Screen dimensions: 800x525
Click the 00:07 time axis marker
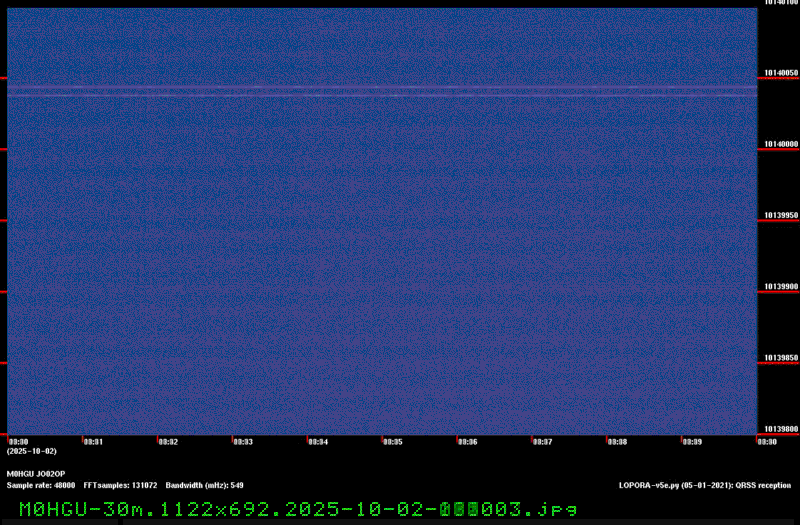543,441
